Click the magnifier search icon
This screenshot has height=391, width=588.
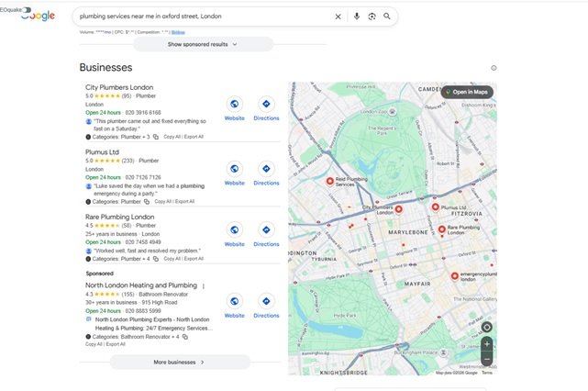click(x=387, y=17)
